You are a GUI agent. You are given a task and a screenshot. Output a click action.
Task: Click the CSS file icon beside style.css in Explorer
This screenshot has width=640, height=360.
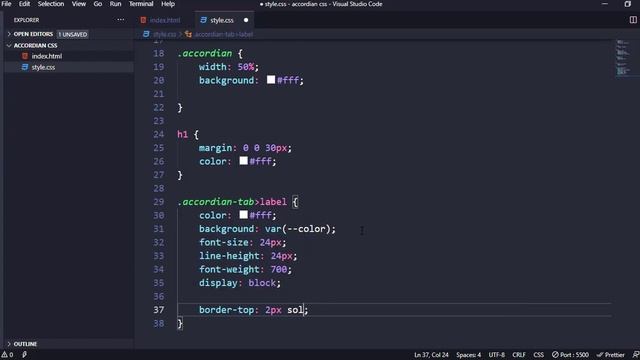pos(25,67)
